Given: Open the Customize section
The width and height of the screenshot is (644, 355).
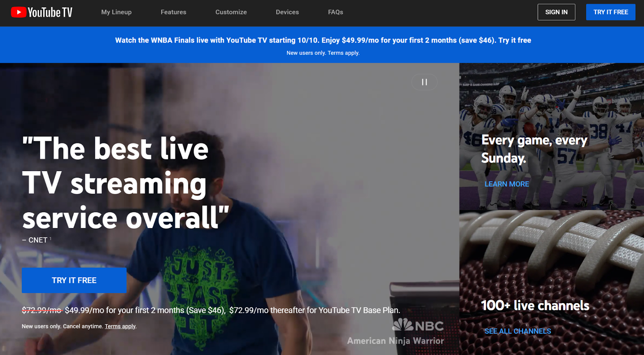Looking at the screenshot, I should coord(231,12).
